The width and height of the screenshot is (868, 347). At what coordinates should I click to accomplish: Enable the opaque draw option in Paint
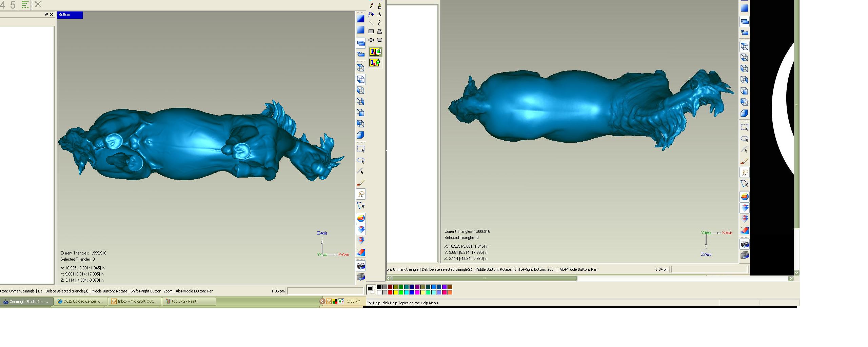(375, 52)
